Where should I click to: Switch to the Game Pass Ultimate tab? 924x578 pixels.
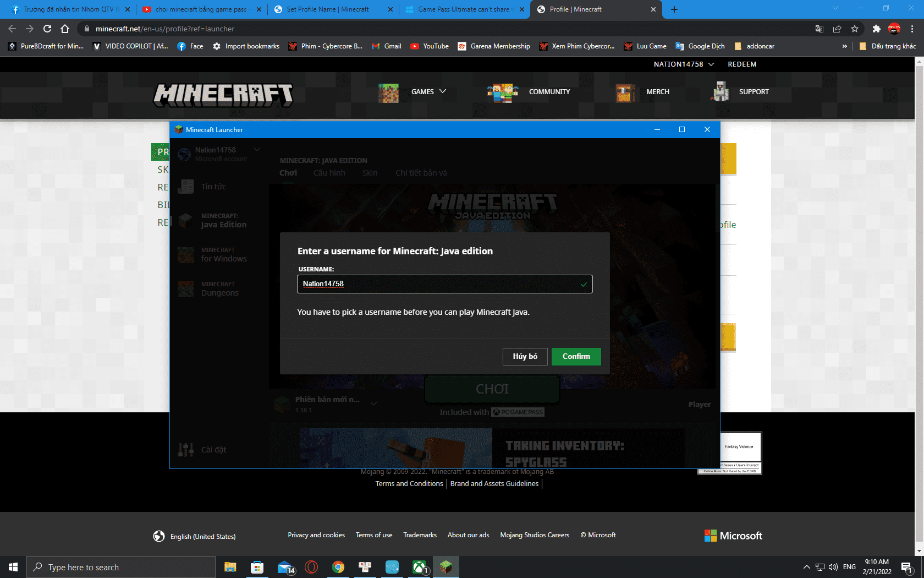tap(464, 9)
